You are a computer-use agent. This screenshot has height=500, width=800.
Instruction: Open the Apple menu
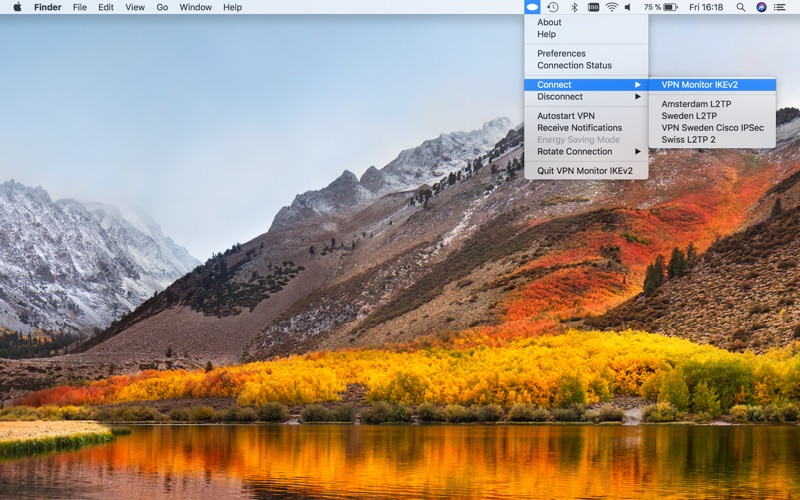tap(17, 7)
